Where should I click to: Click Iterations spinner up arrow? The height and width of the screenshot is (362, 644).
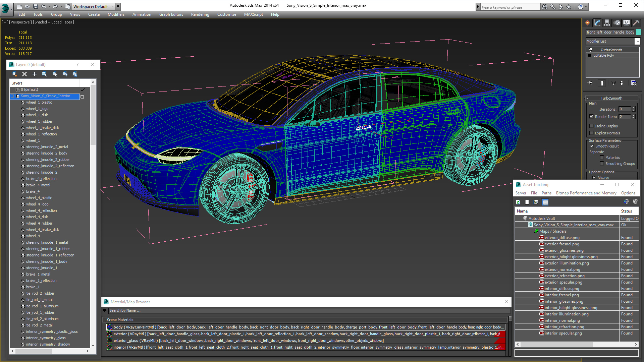pyautogui.click(x=633, y=108)
